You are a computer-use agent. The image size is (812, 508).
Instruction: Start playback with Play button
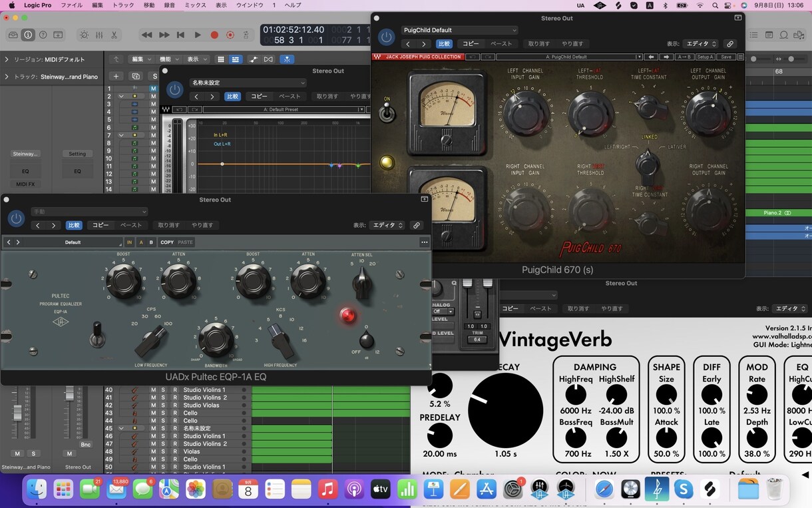click(197, 35)
